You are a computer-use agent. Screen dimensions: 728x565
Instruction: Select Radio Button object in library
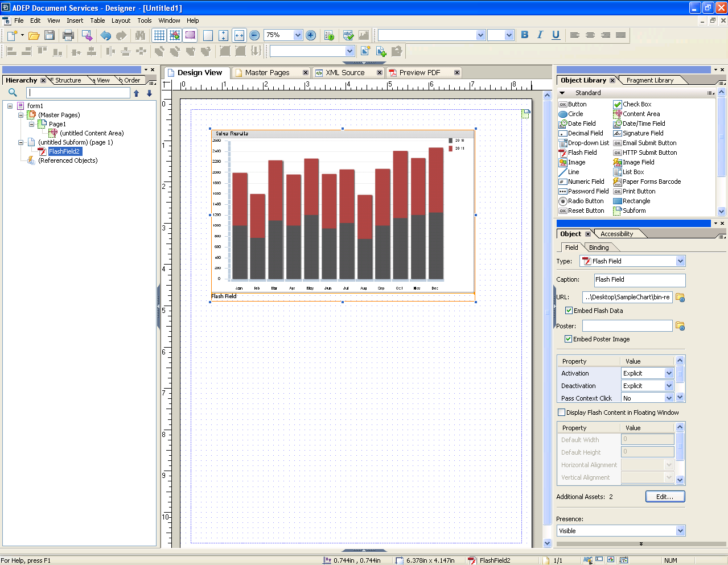[x=581, y=201]
